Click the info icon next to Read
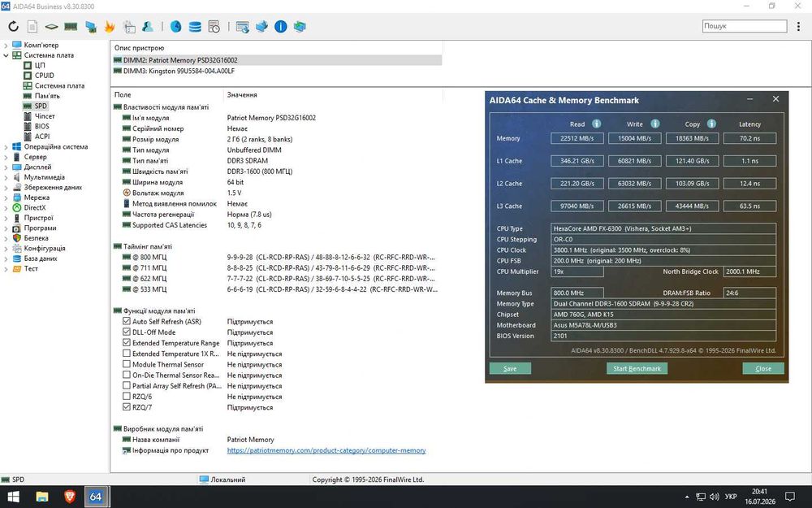 point(597,124)
